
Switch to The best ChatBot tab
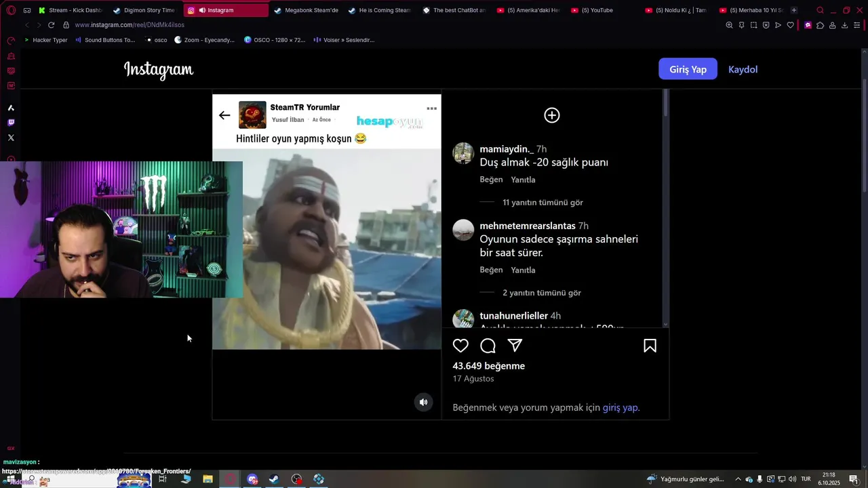(454, 10)
